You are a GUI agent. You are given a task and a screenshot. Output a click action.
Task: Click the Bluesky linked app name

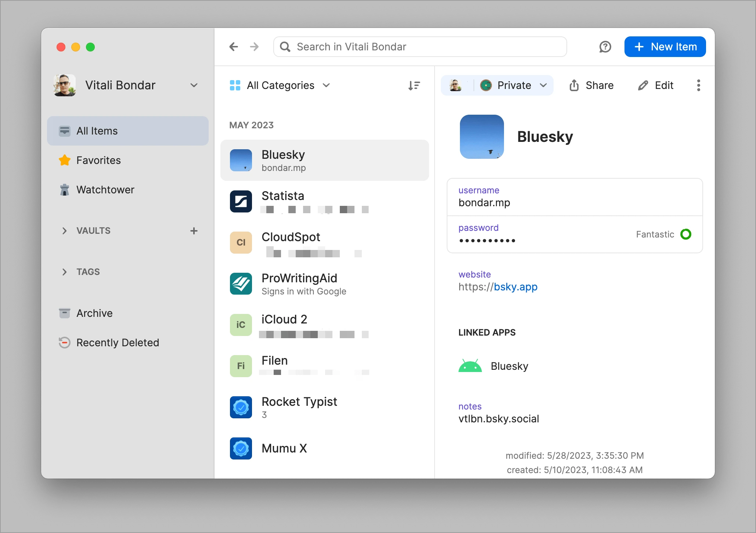[509, 366]
